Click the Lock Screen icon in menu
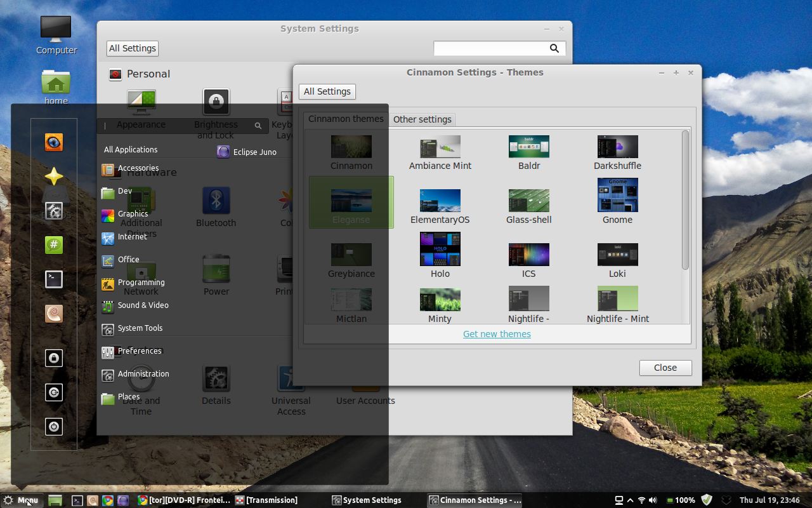The image size is (812, 508). tap(54, 358)
